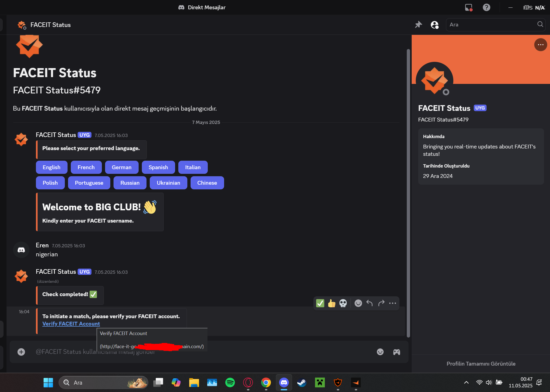Click Eren's Discord avatar
This screenshot has width=550, height=392.
(21, 250)
